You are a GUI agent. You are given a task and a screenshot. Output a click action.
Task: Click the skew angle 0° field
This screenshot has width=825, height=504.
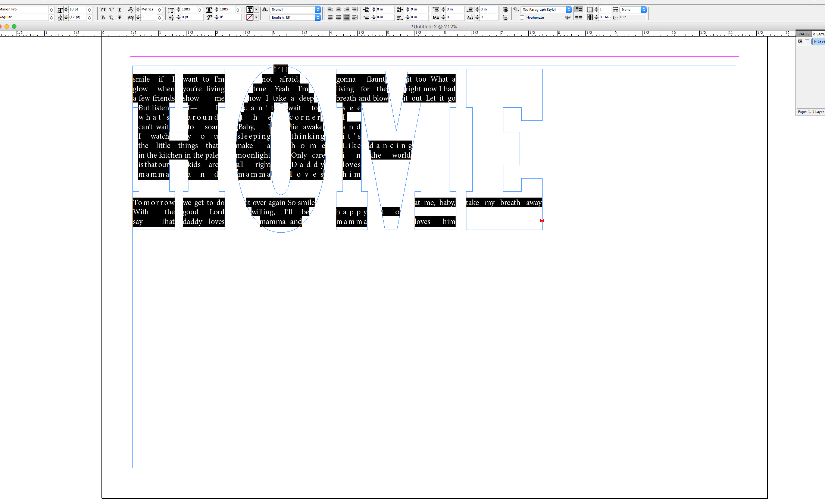(230, 18)
